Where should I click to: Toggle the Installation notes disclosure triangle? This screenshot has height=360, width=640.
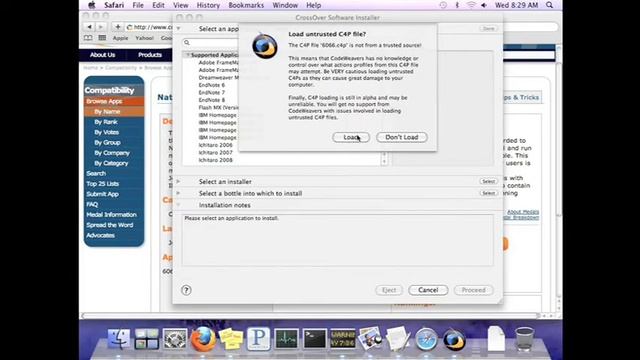pos(178,205)
